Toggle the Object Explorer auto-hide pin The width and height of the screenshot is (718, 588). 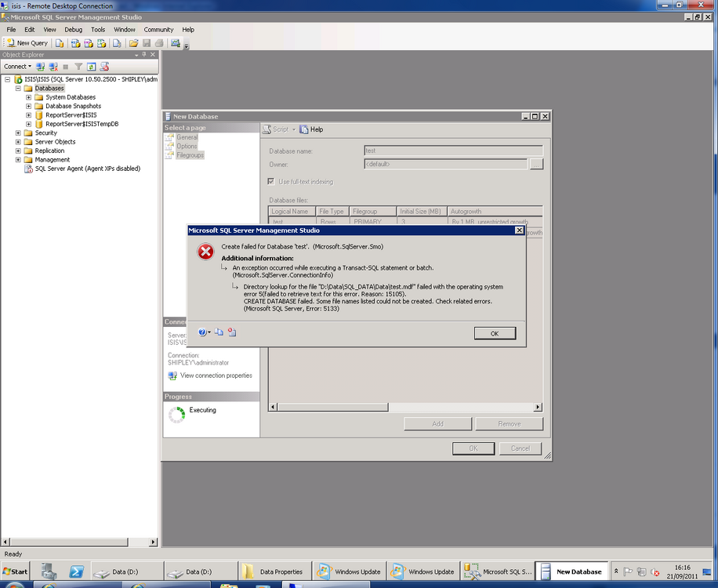[x=144, y=55]
